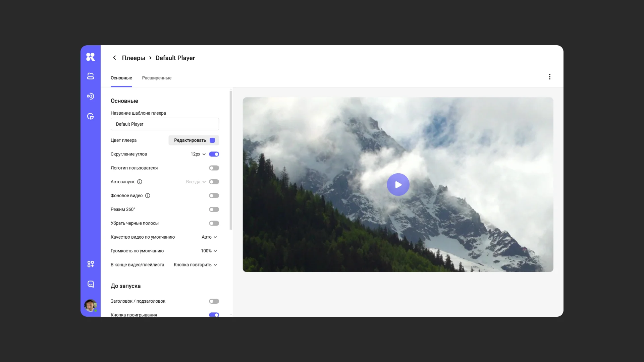
Task: Click the user profile avatar
Action: click(x=90, y=305)
